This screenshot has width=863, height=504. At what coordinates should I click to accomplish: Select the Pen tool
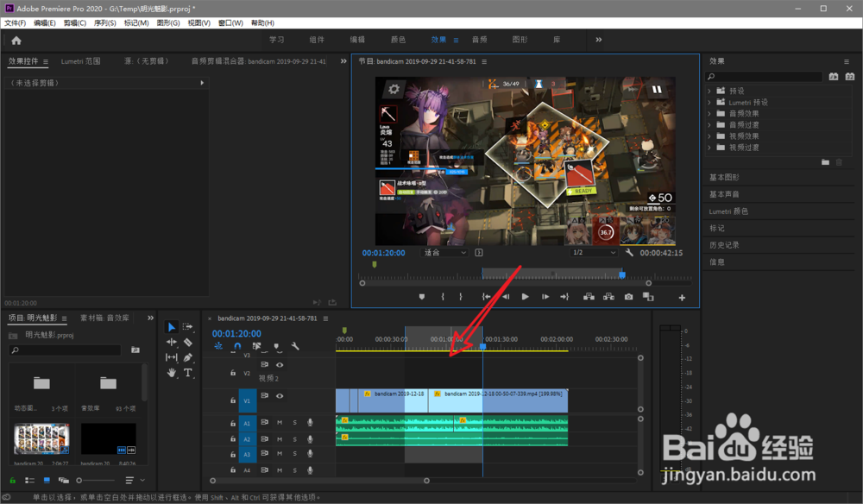click(187, 357)
